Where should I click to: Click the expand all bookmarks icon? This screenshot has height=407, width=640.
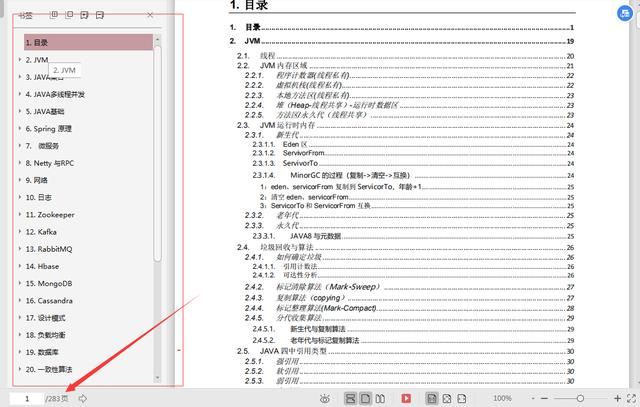pos(53,15)
